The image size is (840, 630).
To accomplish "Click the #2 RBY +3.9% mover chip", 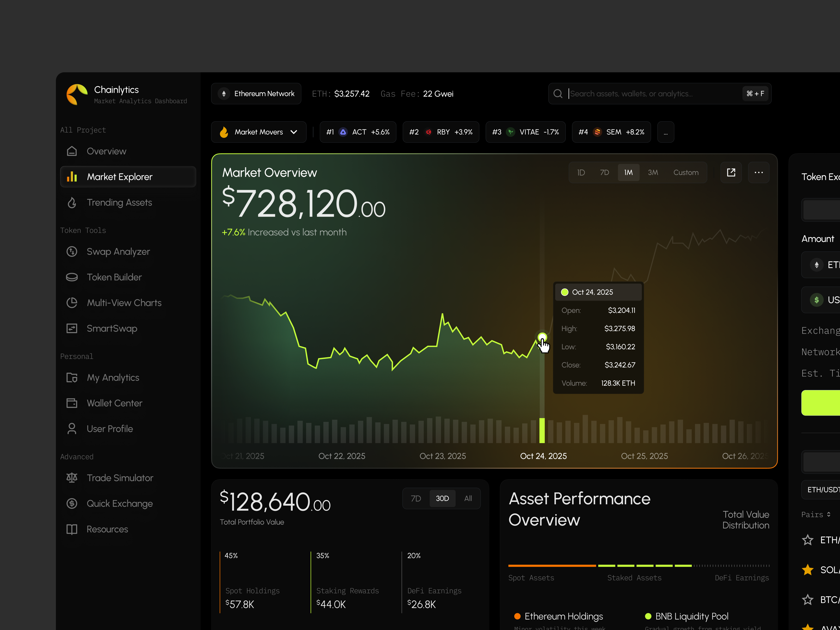I will (441, 132).
